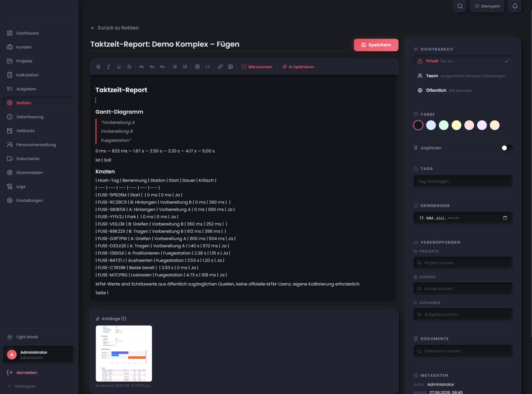
Task: Click the Stammdaten gear icon
Action: pyautogui.click(x=10, y=173)
